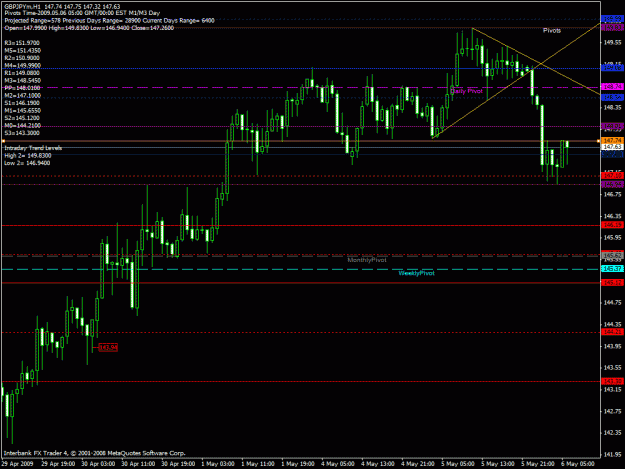Select the Pivots Time 2009.05.06 info line
Viewport: 625px width, 469px height.
[x=82, y=13]
